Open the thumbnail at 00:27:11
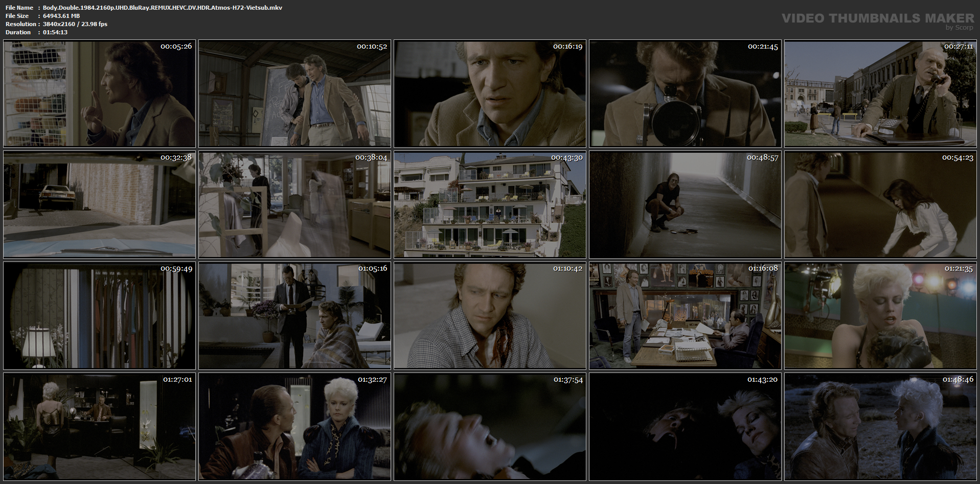This screenshot has height=484, width=980. point(880,94)
